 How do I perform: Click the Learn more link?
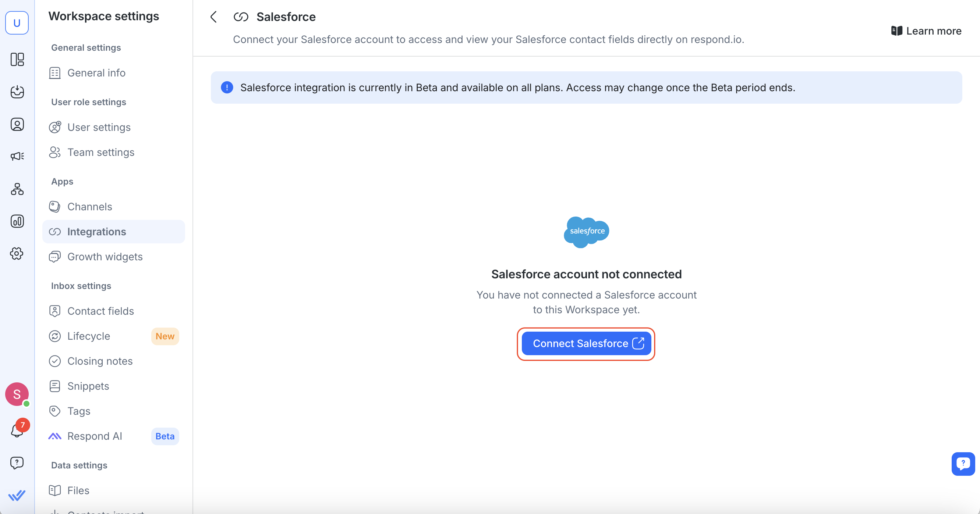point(926,31)
